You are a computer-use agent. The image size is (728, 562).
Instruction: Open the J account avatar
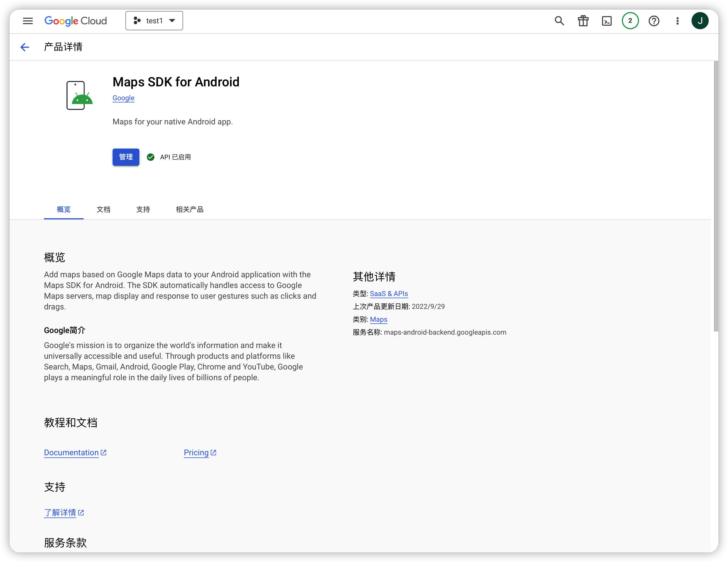700,21
